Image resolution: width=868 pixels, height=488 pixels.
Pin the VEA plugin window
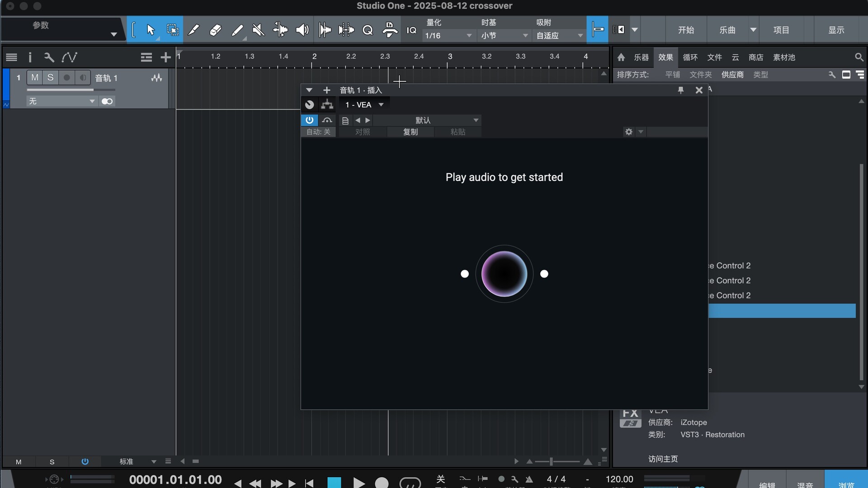coord(680,90)
